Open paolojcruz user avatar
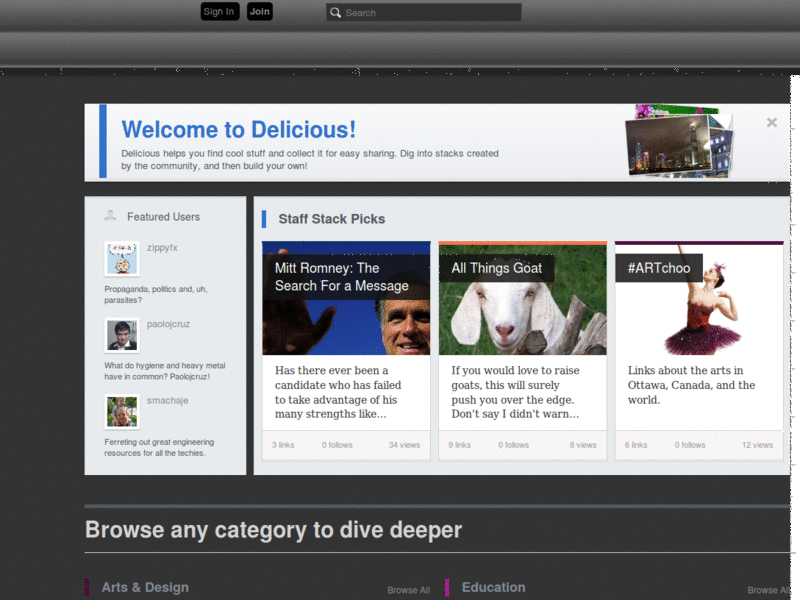 (x=122, y=335)
